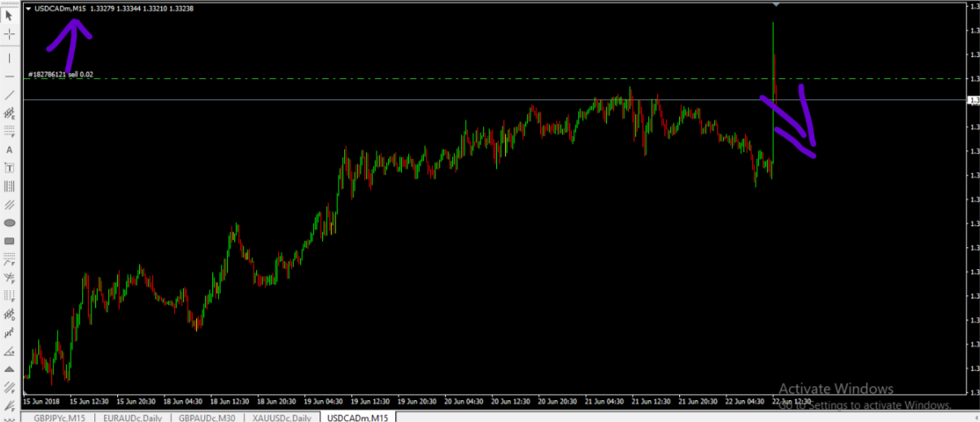980x422 pixels.
Task: Select the Text Label (T) tool
Action: tap(10, 168)
